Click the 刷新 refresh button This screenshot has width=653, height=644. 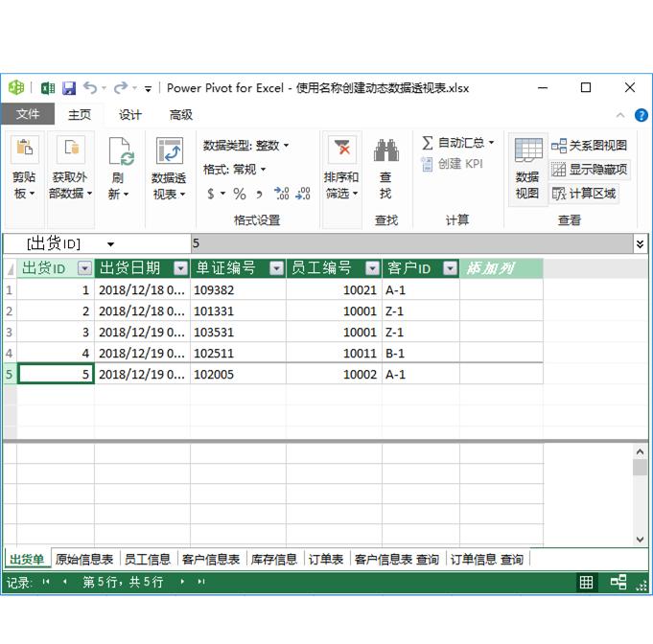click(x=119, y=169)
